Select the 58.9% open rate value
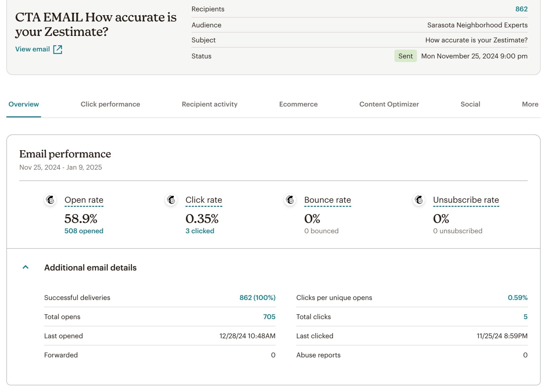The image size is (547, 392). pos(81,219)
